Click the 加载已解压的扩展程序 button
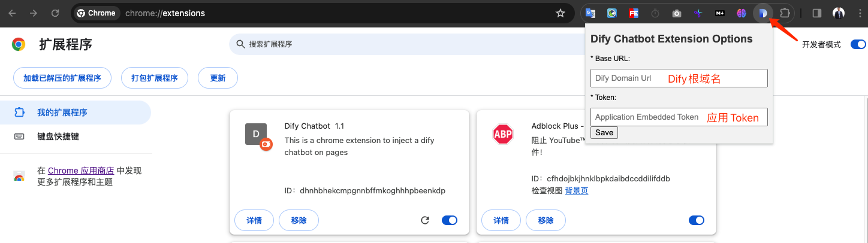This screenshot has width=868, height=243. pyautogui.click(x=62, y=78)
